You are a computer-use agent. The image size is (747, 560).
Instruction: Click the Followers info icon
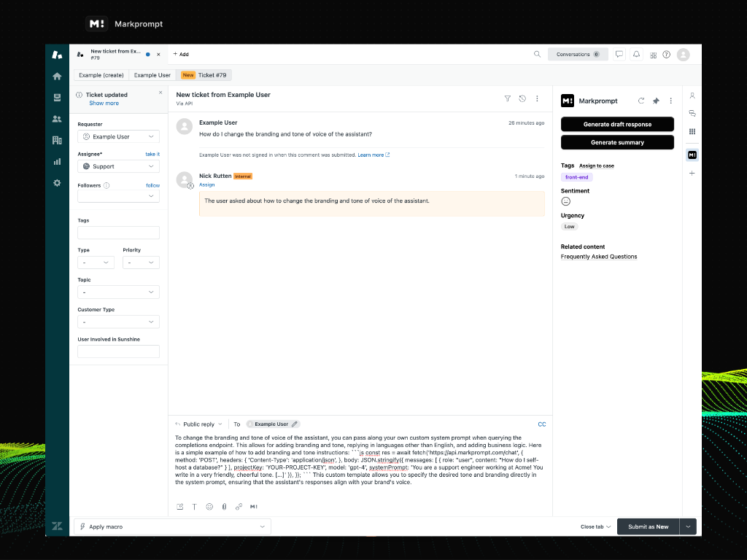coord(107,186)
